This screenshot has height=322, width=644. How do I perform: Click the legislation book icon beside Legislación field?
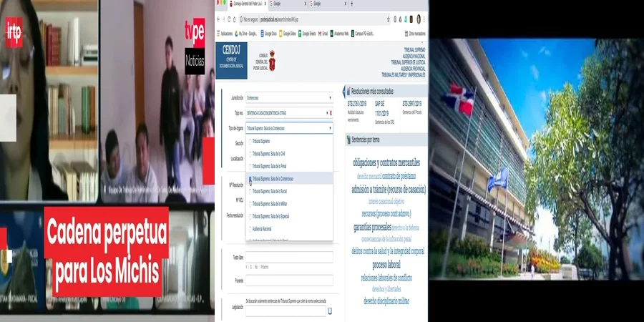[x=330, y=311]
